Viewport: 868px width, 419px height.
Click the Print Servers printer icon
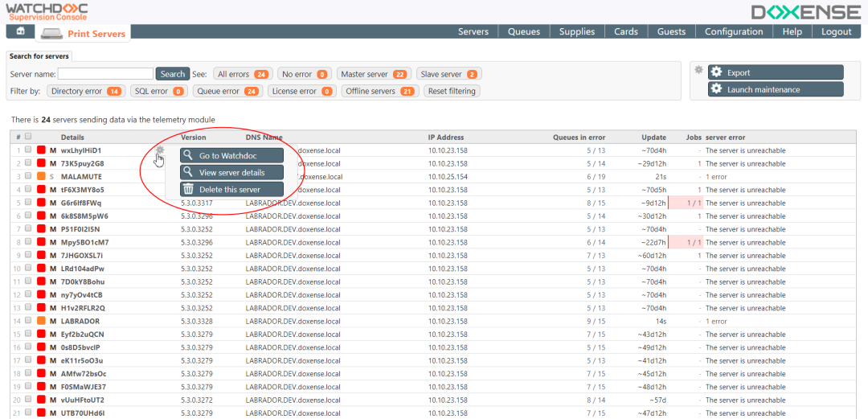pyautogui.click(x=51, y=34)
